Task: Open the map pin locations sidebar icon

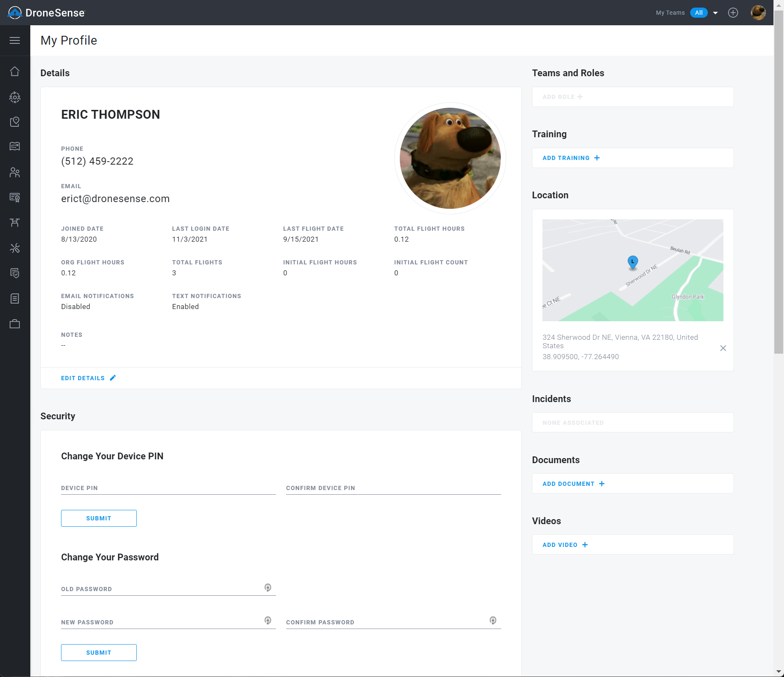Action: (x=15, y=122)
